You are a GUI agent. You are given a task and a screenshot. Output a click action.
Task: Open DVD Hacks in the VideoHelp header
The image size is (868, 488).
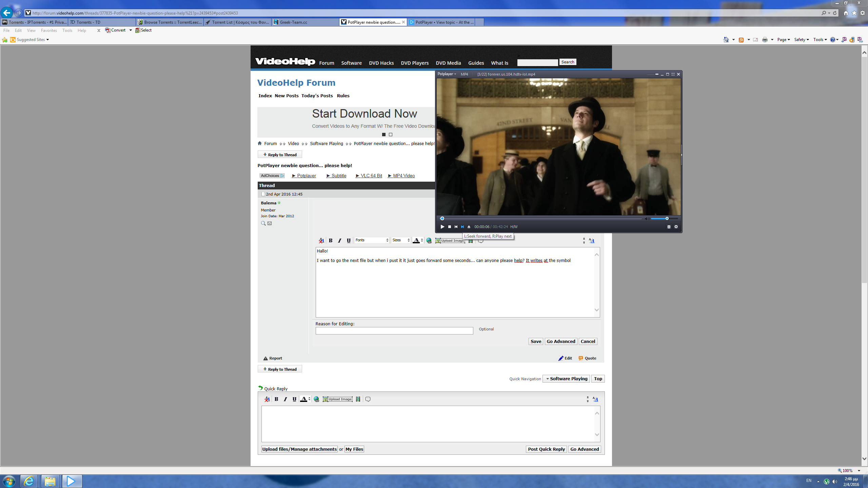(381, 63)
